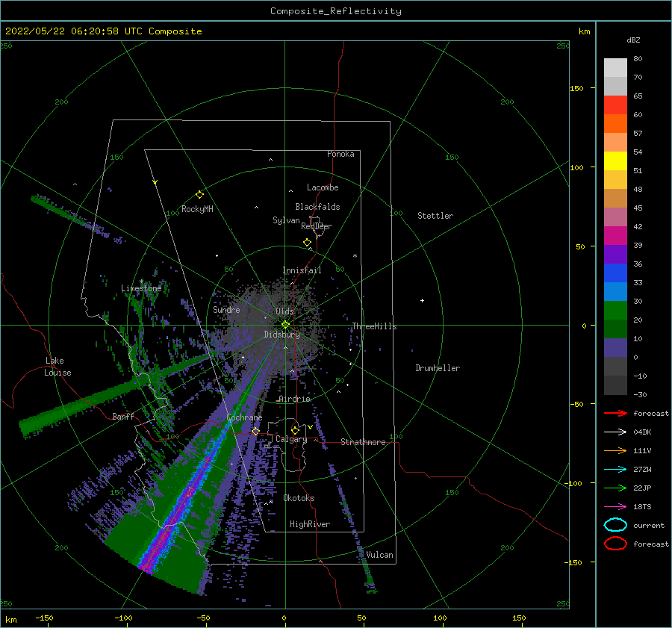Select the bright green 30–20 dBZ swatch
The image size is (672, 628).
[x=615, y=311]
